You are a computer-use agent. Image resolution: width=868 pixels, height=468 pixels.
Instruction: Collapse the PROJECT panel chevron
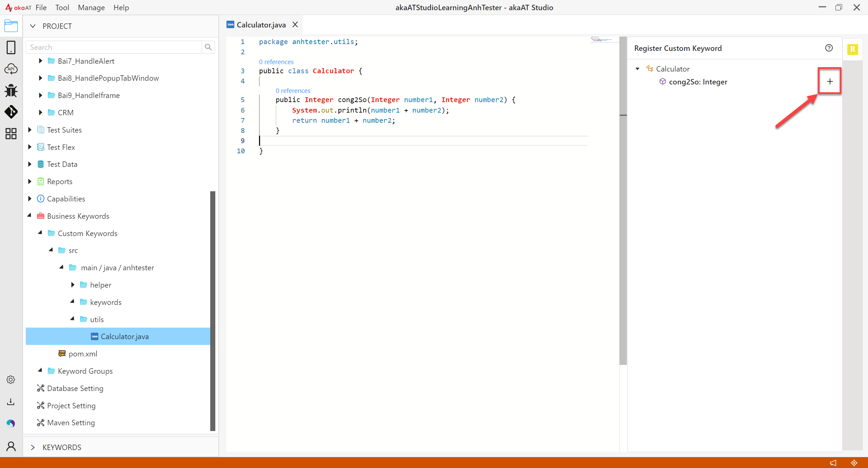tap(33, 26)
